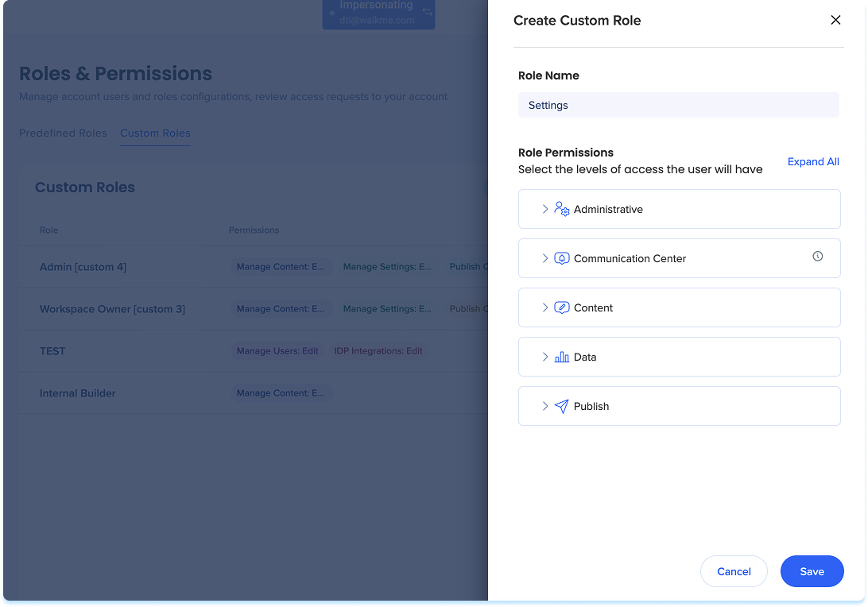Image resolution: width=868 pixels, height=607 pixels.
Task: Click the Communication Center info icon
Action: (817, 257)
